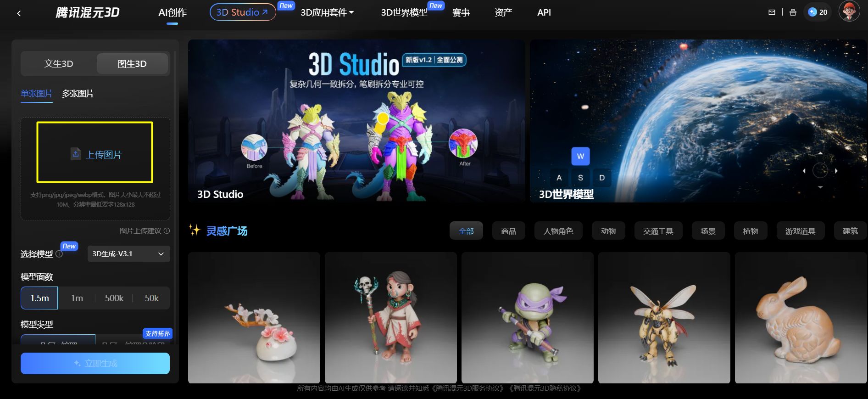Viewport: 868px width, 399px height.
Task: Open the 图片上传建议 link
Action: tap(140, 231)
